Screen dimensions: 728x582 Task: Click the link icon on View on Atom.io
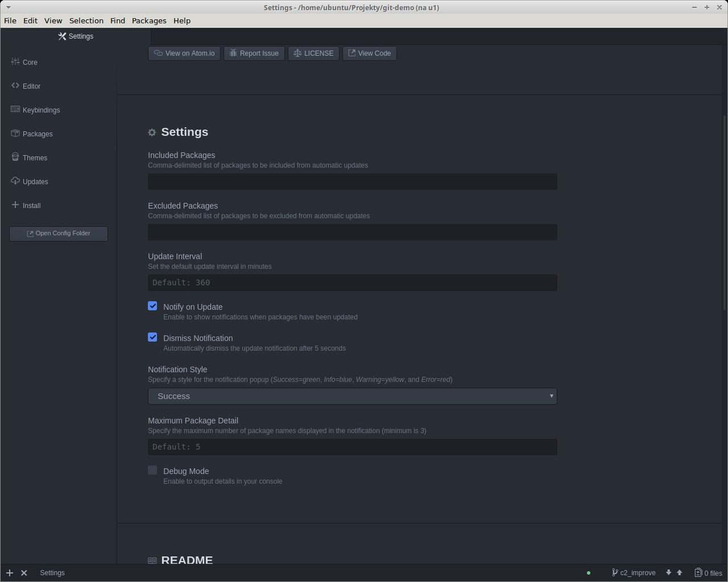pos(159,53)
